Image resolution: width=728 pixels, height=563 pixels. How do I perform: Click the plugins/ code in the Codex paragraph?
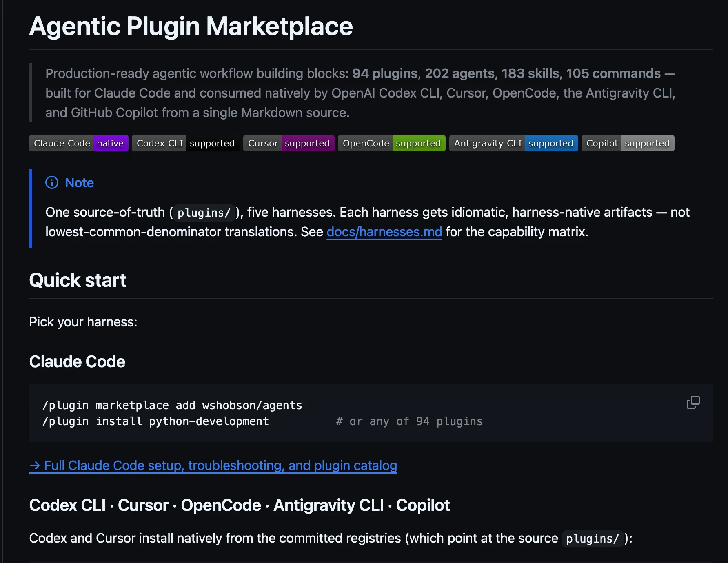pos(593,539)
